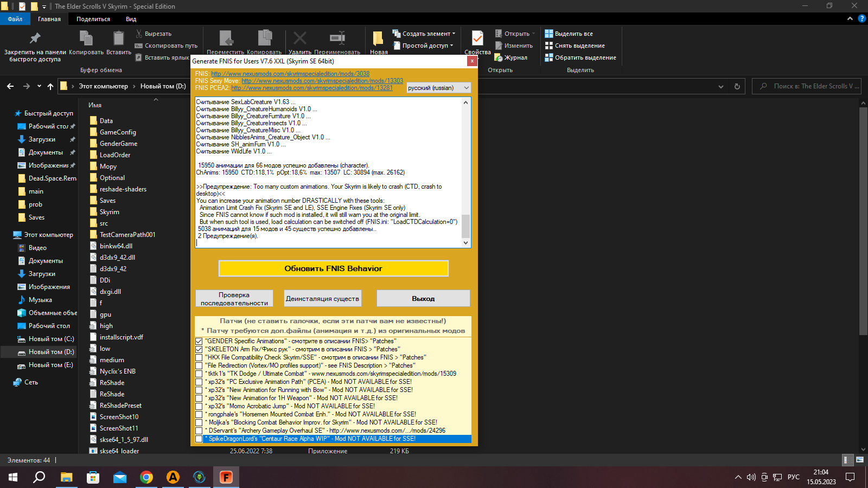Click the Pin to Quick Access icon
Viewport: 868px width, 488px height.
(x=35, y=38)
